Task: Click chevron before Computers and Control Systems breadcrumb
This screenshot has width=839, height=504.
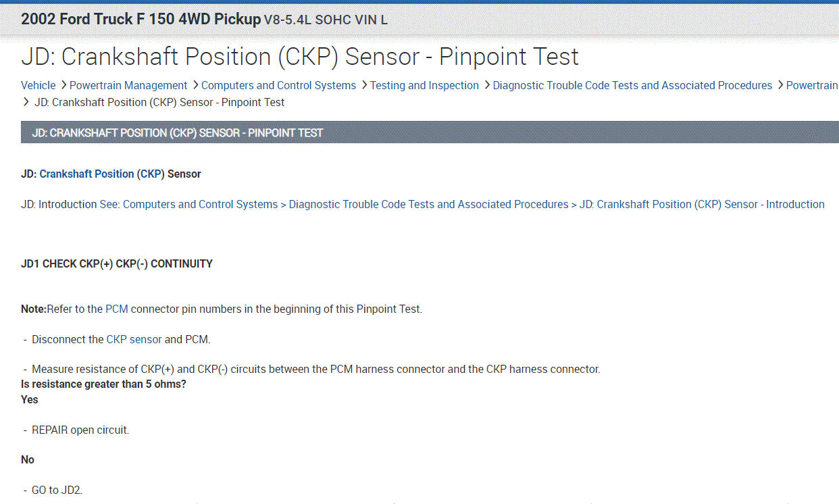Action: point(195,86)
